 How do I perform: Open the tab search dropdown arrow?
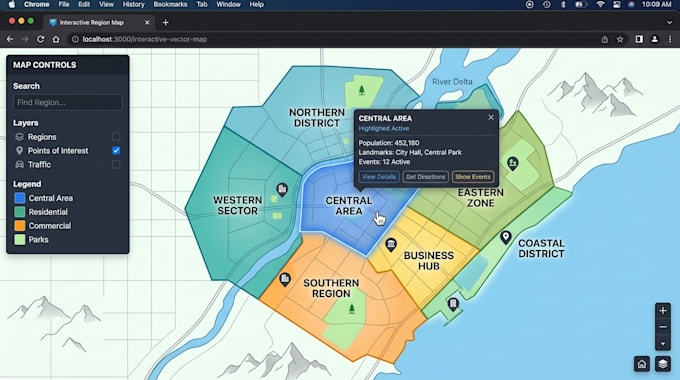click(669, 23)
